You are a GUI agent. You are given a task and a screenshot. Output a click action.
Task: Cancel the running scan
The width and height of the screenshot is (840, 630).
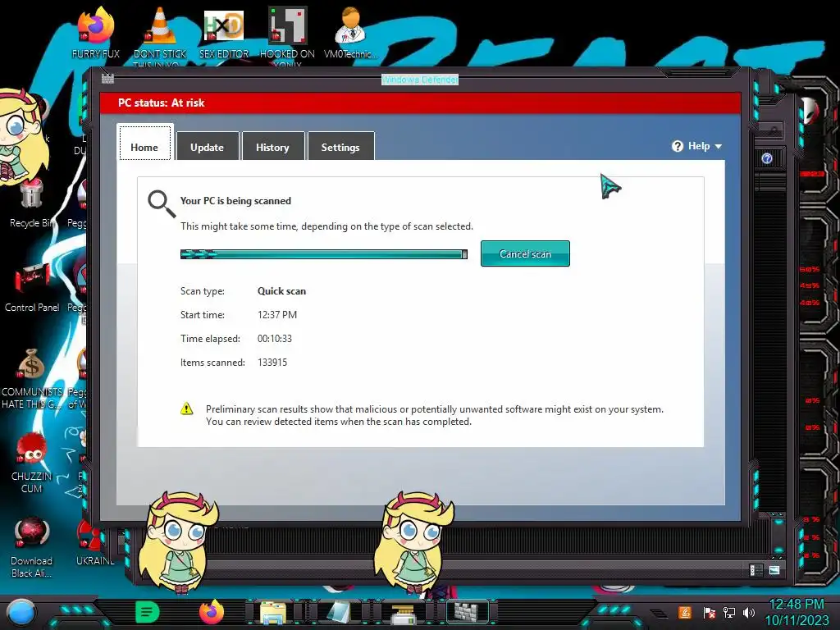(x=525, y=253)
